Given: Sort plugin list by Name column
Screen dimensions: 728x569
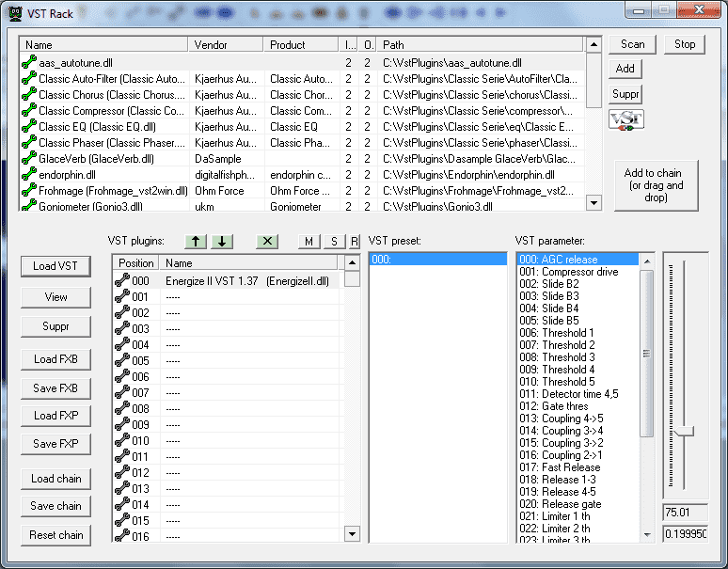Looking at the screenshot, I should (x=103, y=44).
